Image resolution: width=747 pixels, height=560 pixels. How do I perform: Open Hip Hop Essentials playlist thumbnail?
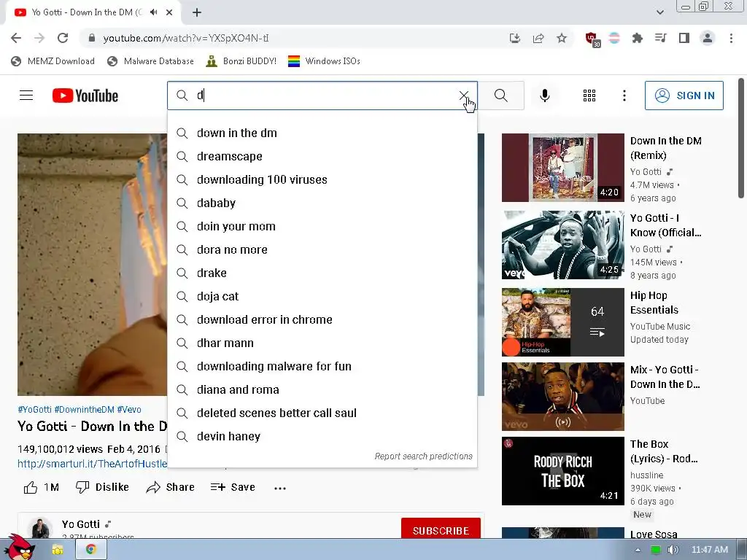pyautogui.click(x=562, y=322)
